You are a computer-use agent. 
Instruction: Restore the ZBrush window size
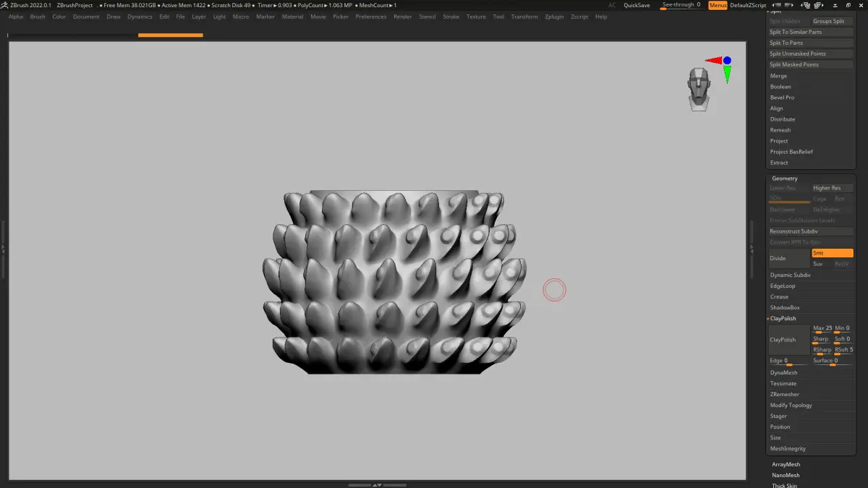[848, 5]
